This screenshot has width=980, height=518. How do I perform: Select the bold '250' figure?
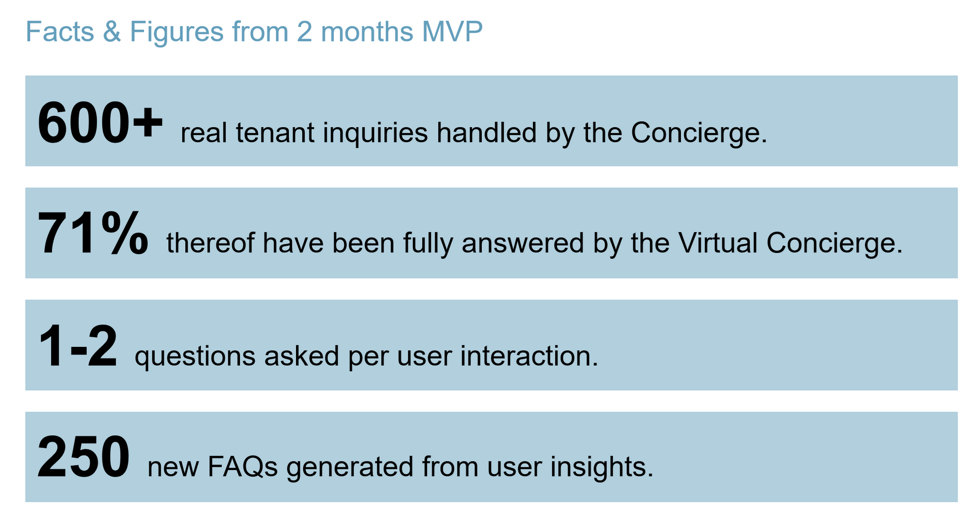coord(84,457)
